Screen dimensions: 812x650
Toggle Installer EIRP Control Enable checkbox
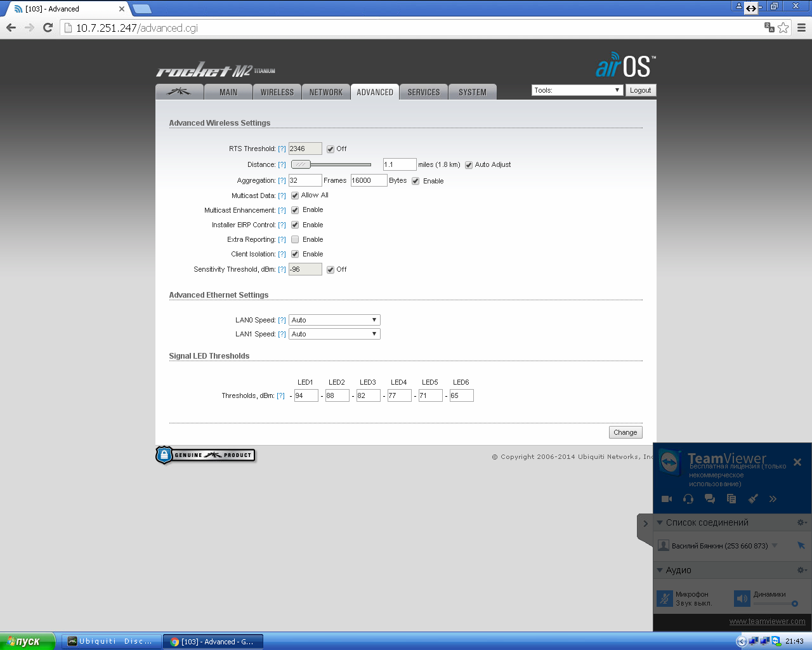point(295,225)
